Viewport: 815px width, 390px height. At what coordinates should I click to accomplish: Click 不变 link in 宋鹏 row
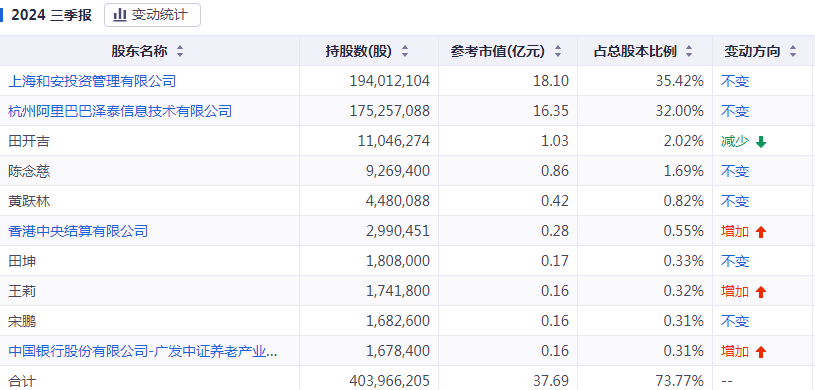point(735,321)
